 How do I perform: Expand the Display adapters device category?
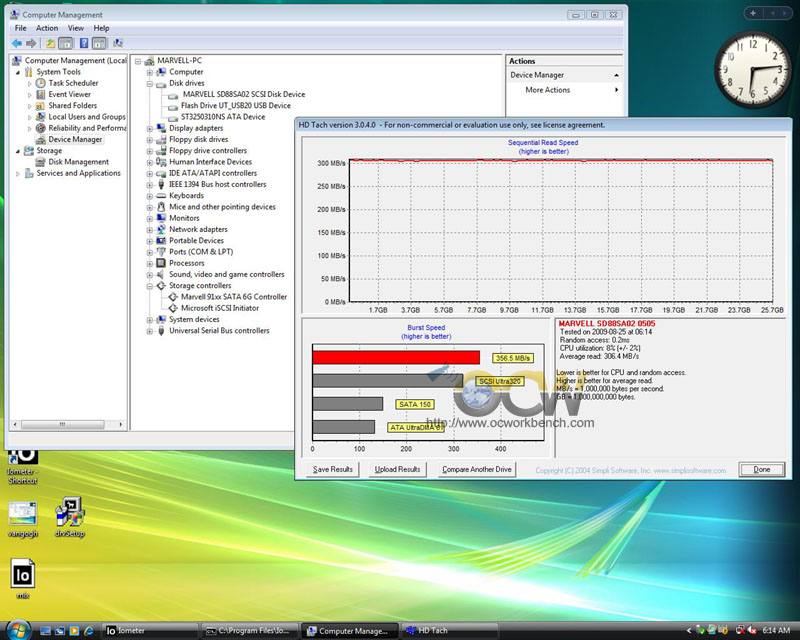[x=149, y=129]
